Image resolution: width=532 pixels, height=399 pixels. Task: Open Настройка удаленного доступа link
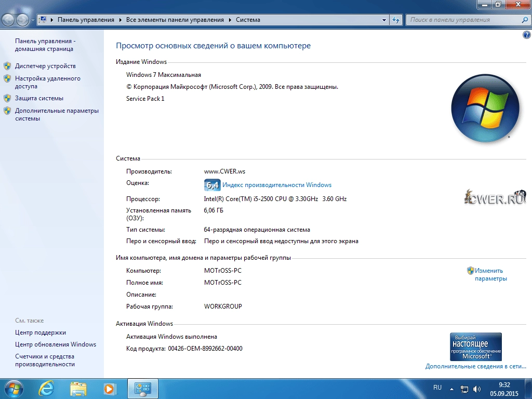(47, 82)
